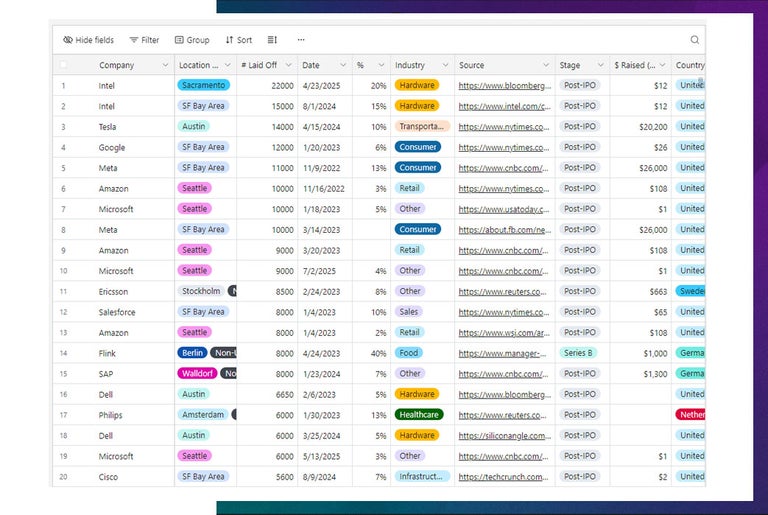768x515 pixels.
Task: Click the date 4/15/2024
Action: pos(321,126)
